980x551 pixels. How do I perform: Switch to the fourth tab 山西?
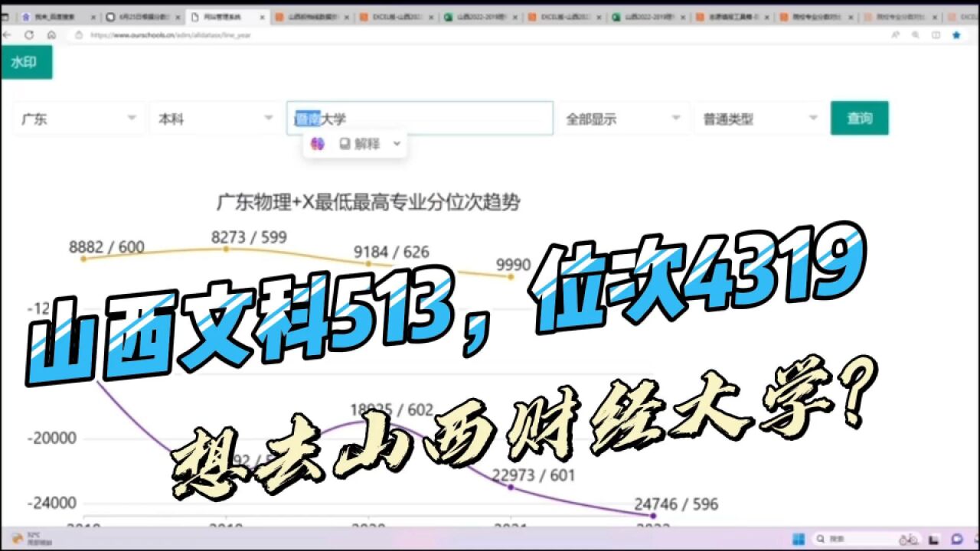click(311, 16)
